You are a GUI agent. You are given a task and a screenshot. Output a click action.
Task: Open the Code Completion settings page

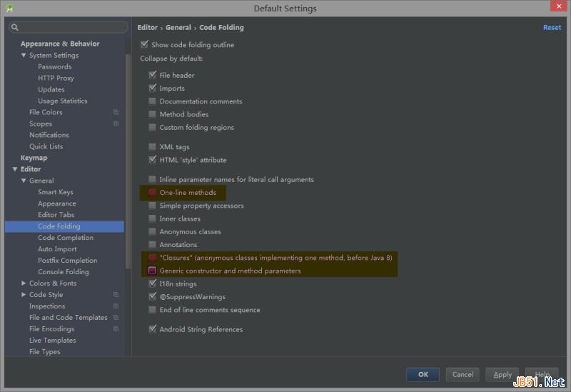pyautogui.click(x=65, y=238)
